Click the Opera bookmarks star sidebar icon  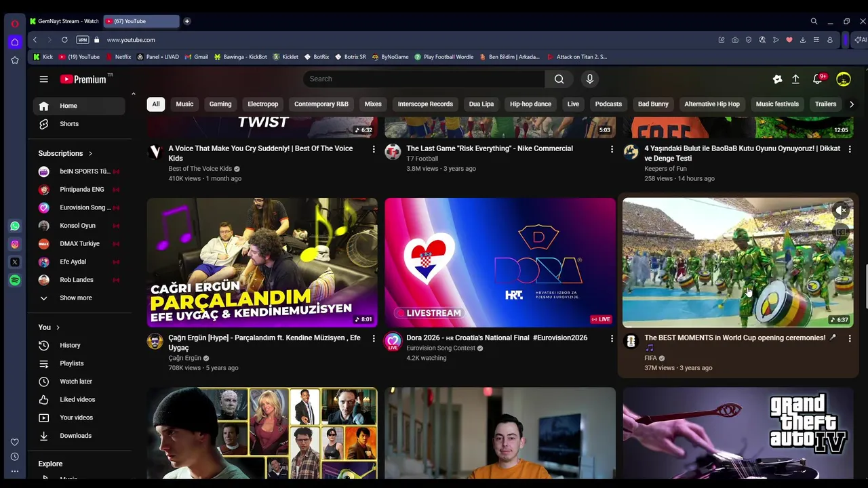coord(15,60)
